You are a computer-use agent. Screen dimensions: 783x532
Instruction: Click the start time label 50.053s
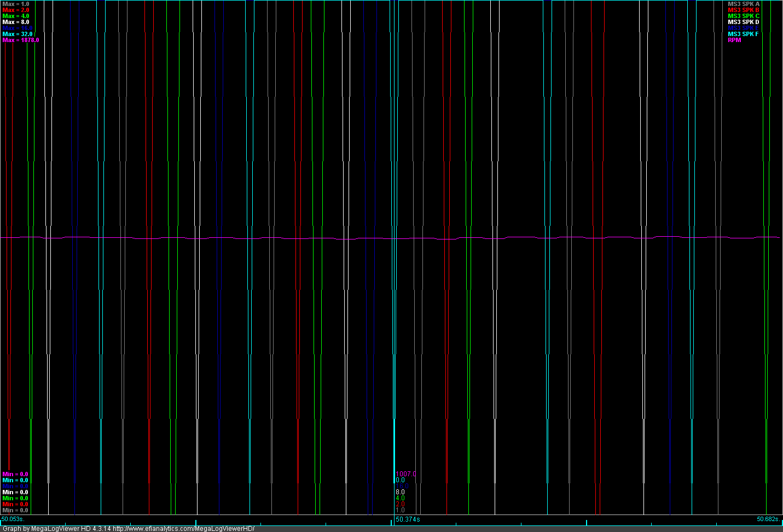coord(13,519)
